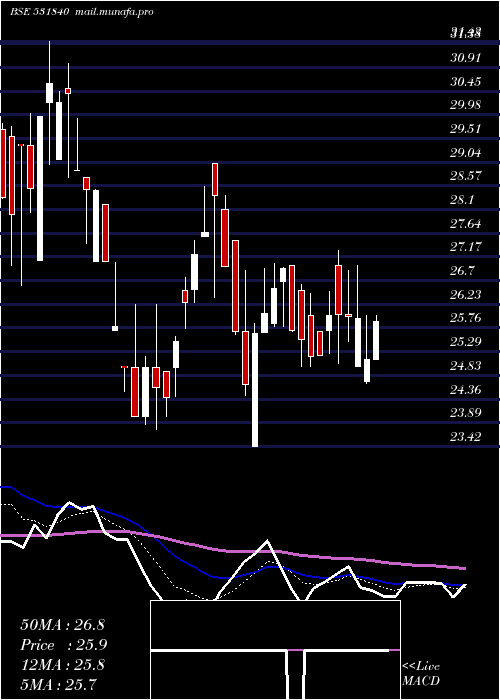Click the 24.83 price axis label
This screenshot has height=700, width=500.
click(x=466, y=366)
